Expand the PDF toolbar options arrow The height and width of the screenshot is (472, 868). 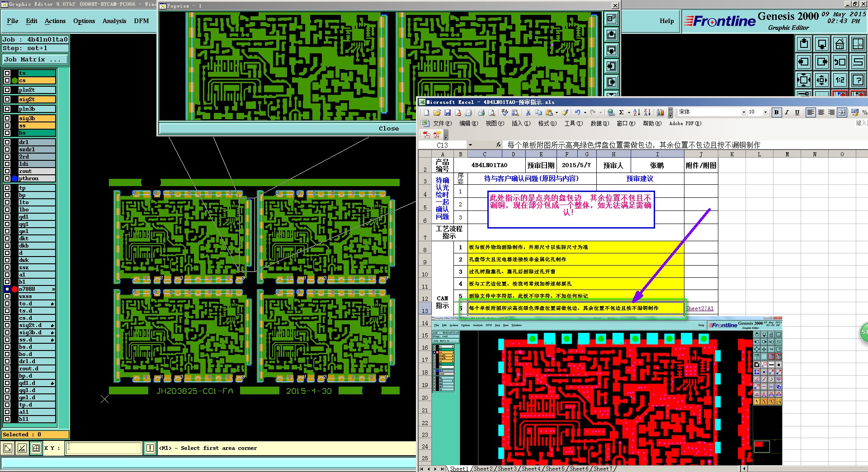tap(446, 135)
